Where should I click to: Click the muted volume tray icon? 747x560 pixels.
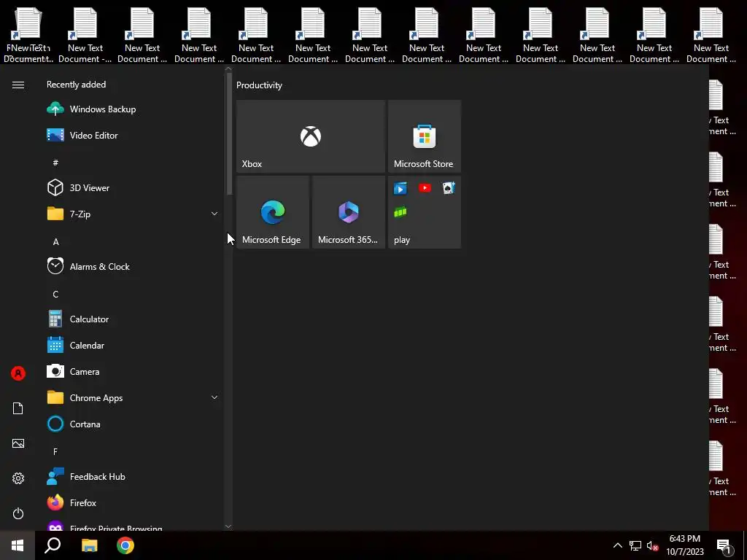[x=653, y=545]
